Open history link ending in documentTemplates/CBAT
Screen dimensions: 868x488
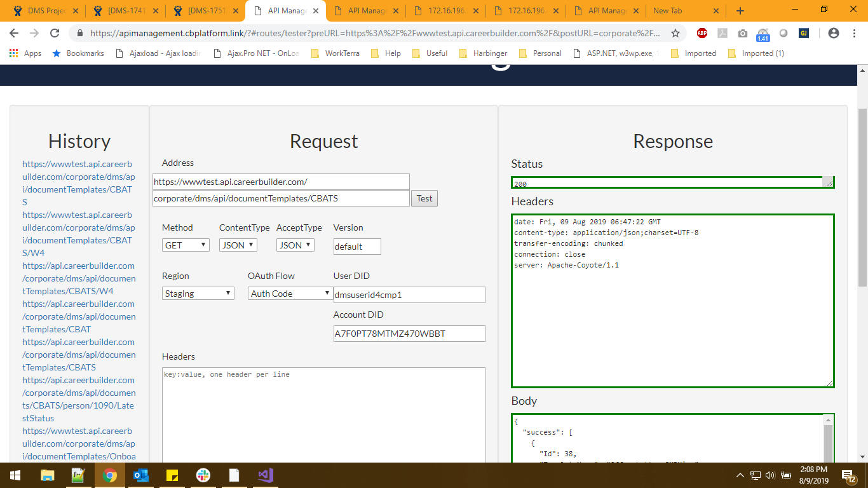[x=79, y=316]
